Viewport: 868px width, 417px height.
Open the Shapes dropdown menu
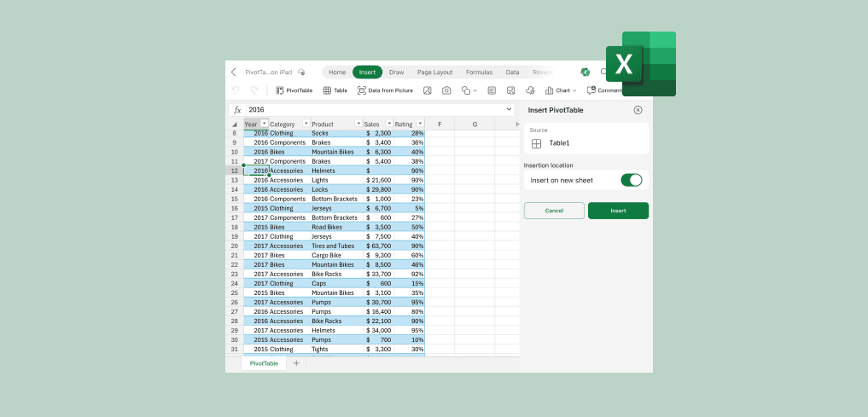(468, 90)
